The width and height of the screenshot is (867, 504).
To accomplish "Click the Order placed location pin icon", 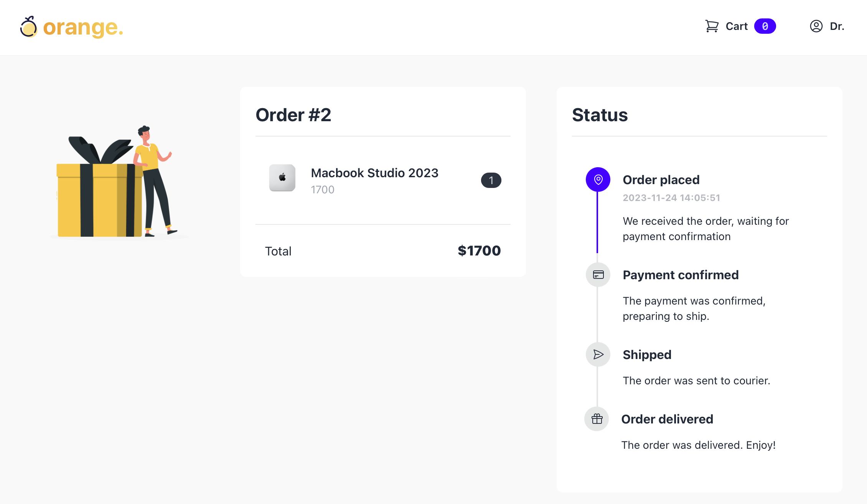I will tap(598, 180).
